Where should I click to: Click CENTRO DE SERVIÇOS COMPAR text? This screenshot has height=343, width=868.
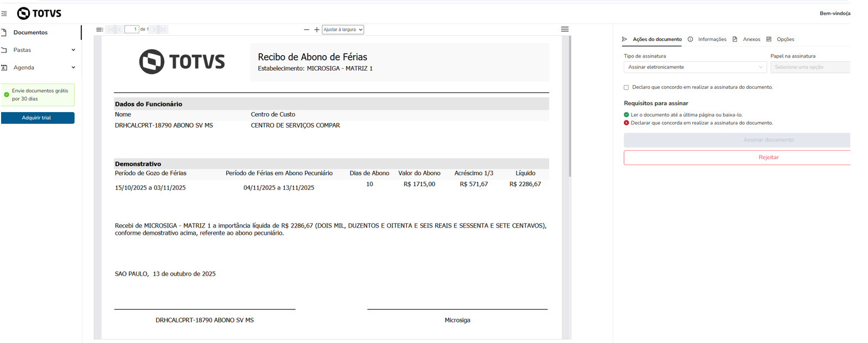[x=295, y=125]
